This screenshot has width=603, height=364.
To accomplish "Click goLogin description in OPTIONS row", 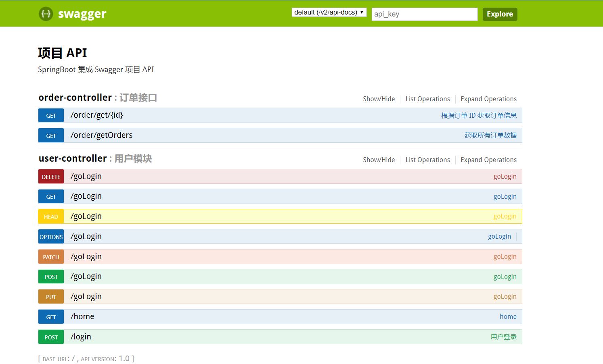I will click(499, 237).
